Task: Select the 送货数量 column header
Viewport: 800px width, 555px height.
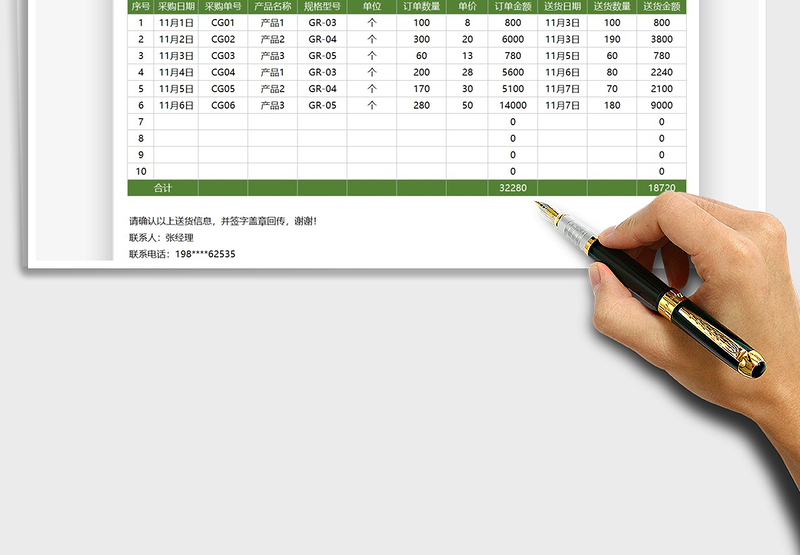Action: pyautogui.click(x=612, y=6)
